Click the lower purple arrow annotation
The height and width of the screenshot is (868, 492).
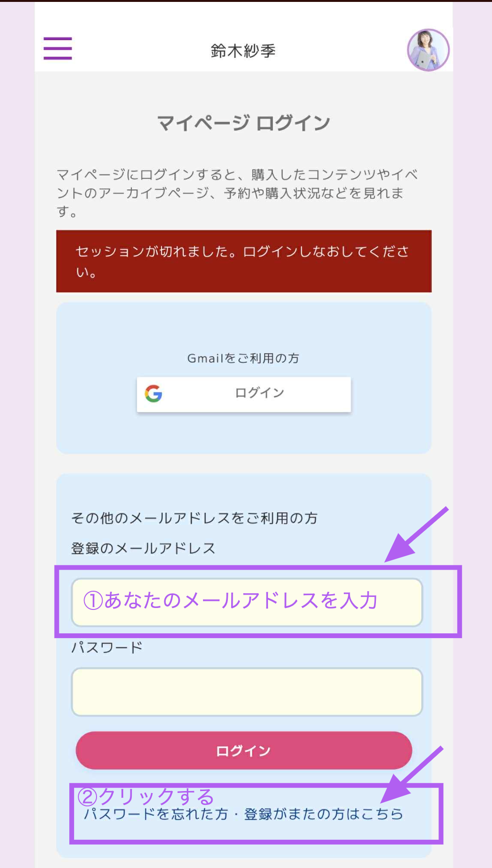click(x=412, y=774)
